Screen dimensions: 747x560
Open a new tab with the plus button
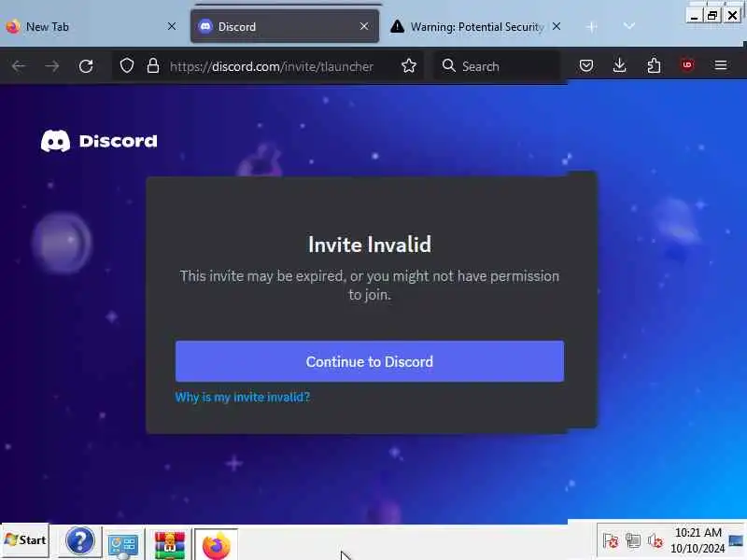pos(592,27)
